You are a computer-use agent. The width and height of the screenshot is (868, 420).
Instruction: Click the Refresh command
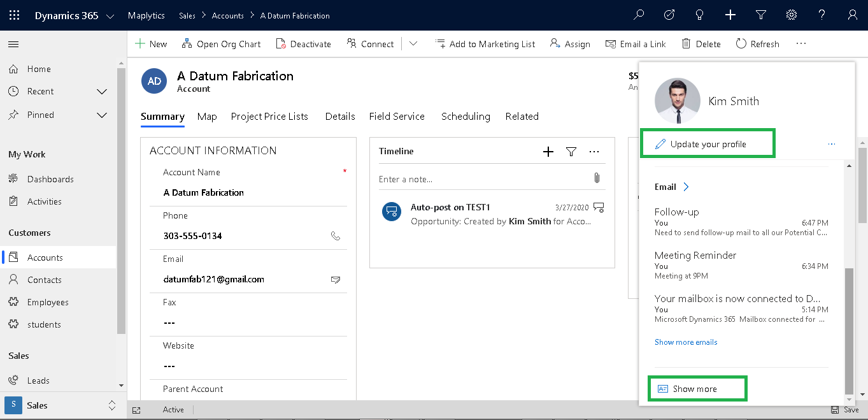(x=757, y=44)
